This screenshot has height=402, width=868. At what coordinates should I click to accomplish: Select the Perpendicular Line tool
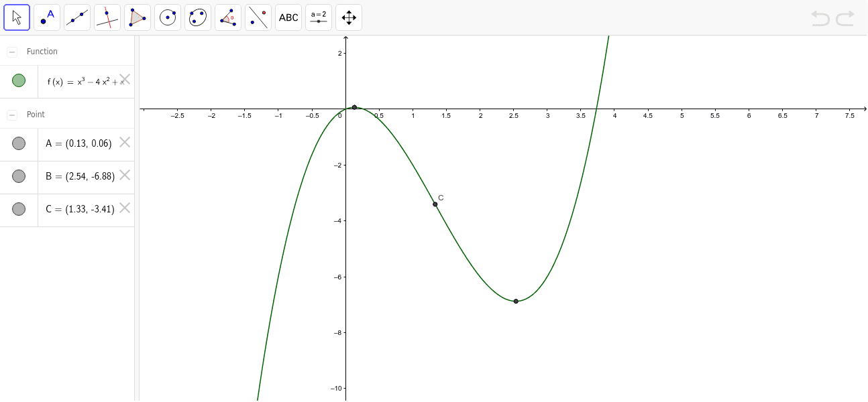(x=107, y=17)
